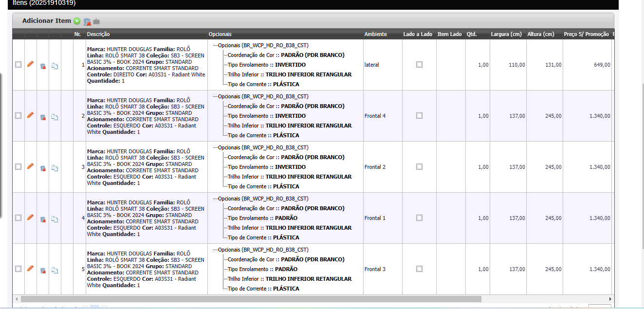Image resolution: width=644 pixels, height=309 pixels.
Task: Edit item 4 Frontal 1 with the pencil icon
Action: pos(30,218)
